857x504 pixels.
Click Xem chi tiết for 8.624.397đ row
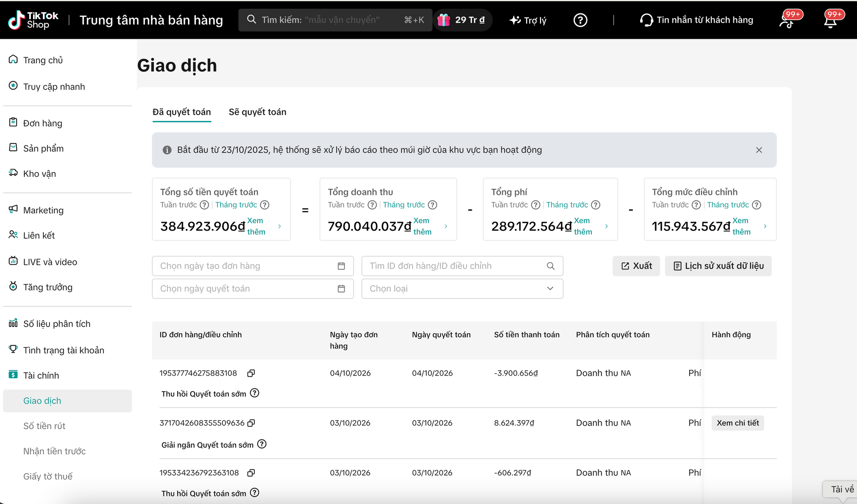(x=737, y=423)
